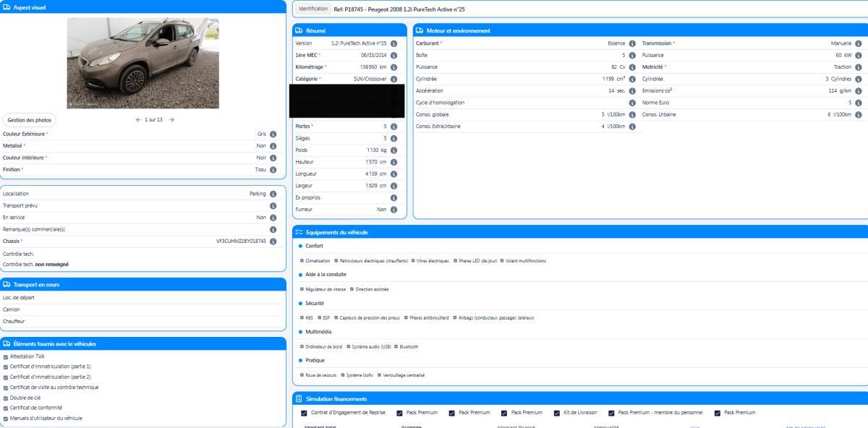Click info icon next to Localisation Parking
Image resolution: width=868 pixels, height=428 pixels.
(x=273, y=194)
